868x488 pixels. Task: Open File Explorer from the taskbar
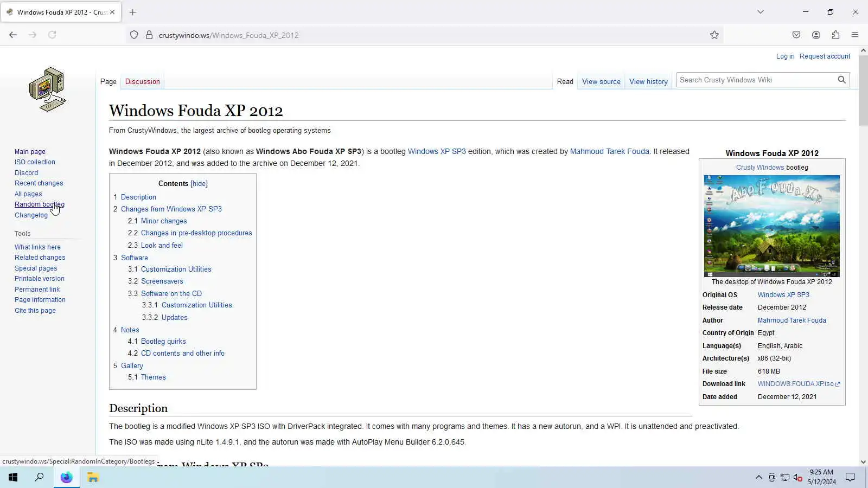tap(93, 477)
